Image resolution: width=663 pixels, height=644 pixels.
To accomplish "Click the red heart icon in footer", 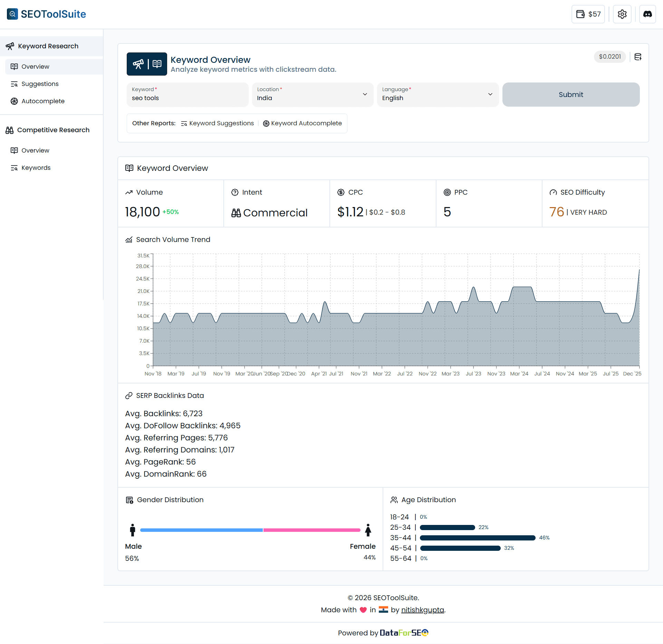I will pyautogui.click(x=363, y=610).
